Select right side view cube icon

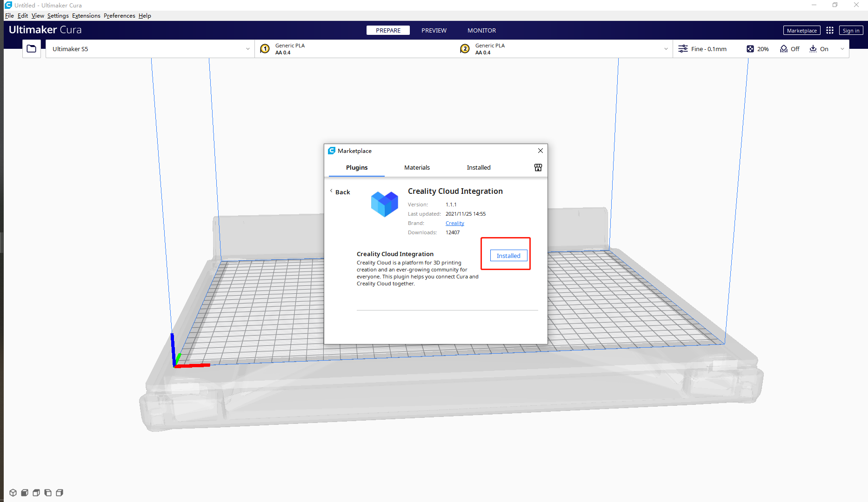(x=60, y=493)
